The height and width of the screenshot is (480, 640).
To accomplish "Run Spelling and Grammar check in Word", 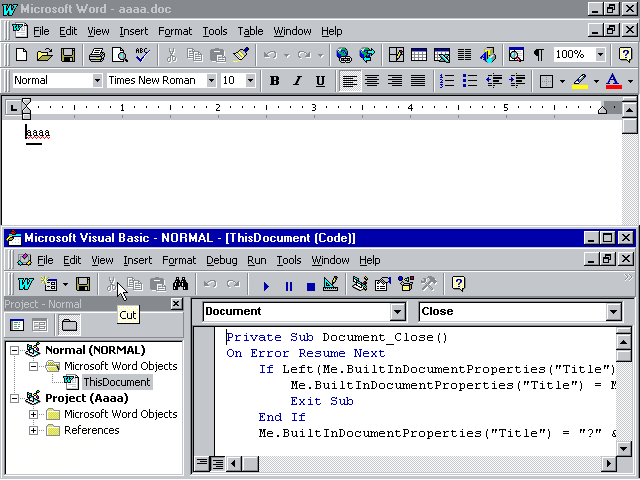I will click(143, 55).
